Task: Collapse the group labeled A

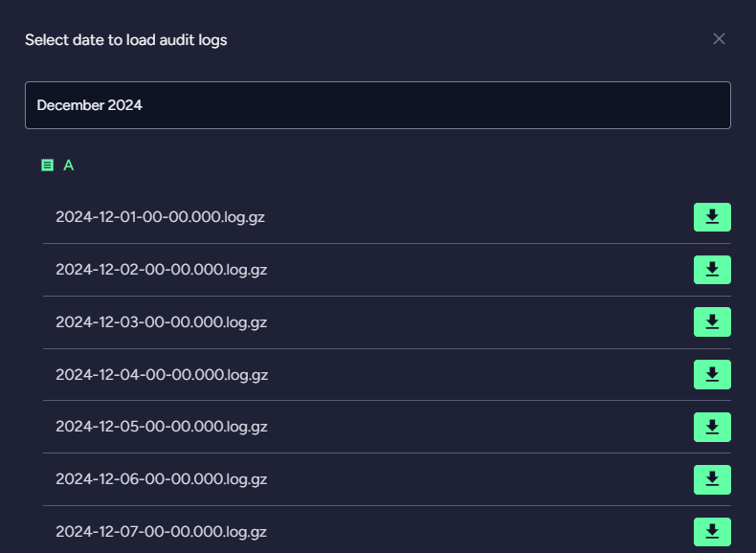Action: [x=69, y=166]
